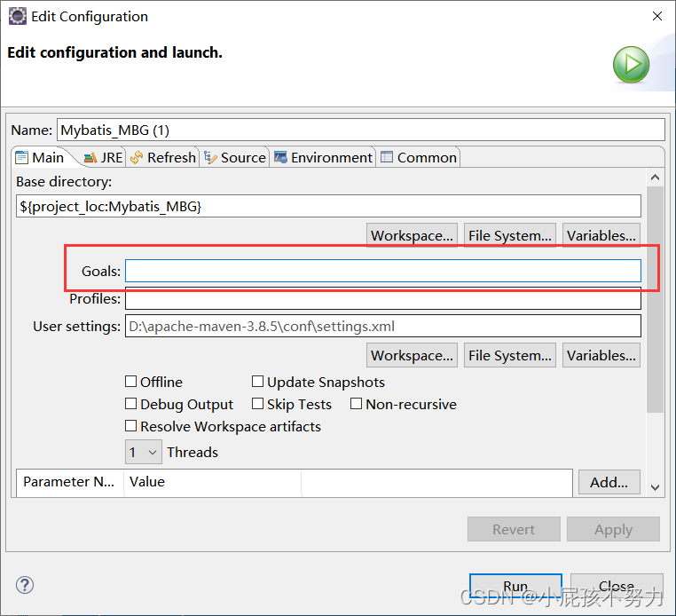This screenshot has height=616, width=676.
Task: Open the Threads count dropdown
Action: click(144, 452)
